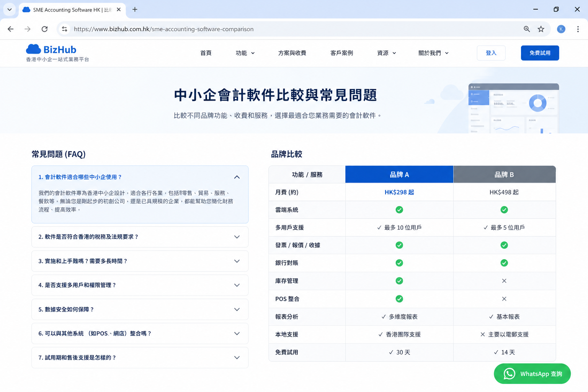Expand FAQ 3 實施和上手難嗎
The height and width of the screenshot is (392, 588).
(x=140, y=261)
